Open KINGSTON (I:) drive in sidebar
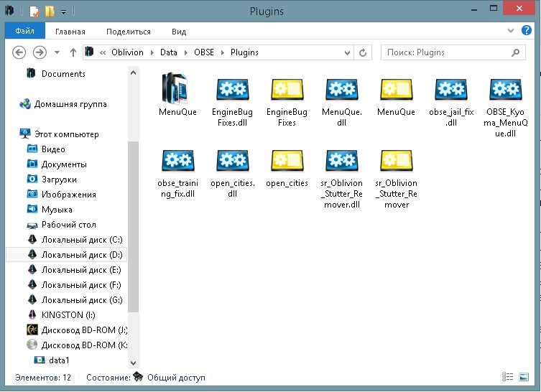 click(x=68, y=315)
